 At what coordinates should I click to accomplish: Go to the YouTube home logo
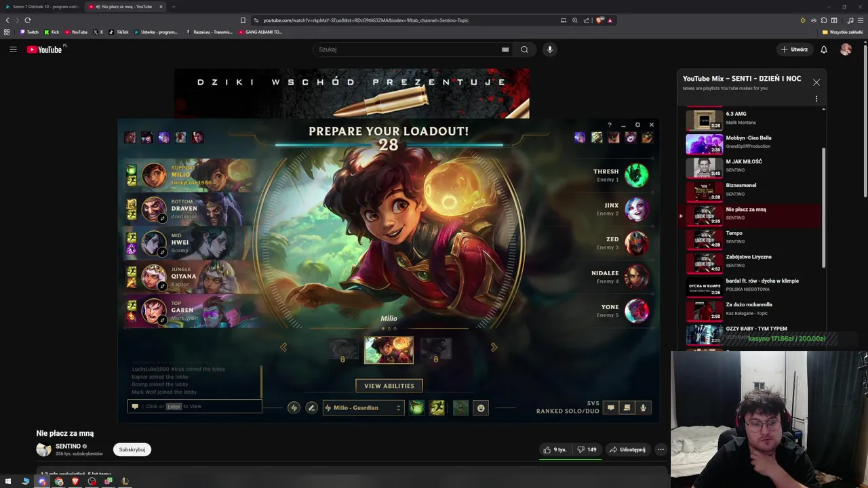click(44, 49)
